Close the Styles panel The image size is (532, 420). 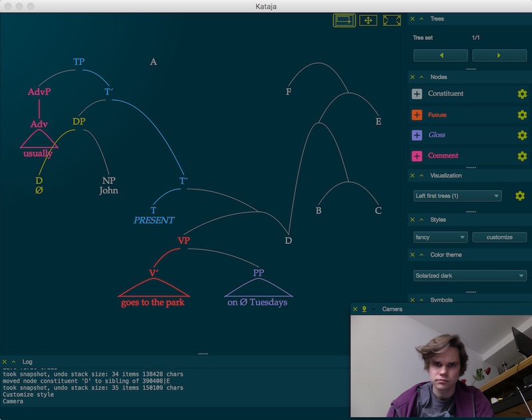pyautogui.click(x=412, y=220)
